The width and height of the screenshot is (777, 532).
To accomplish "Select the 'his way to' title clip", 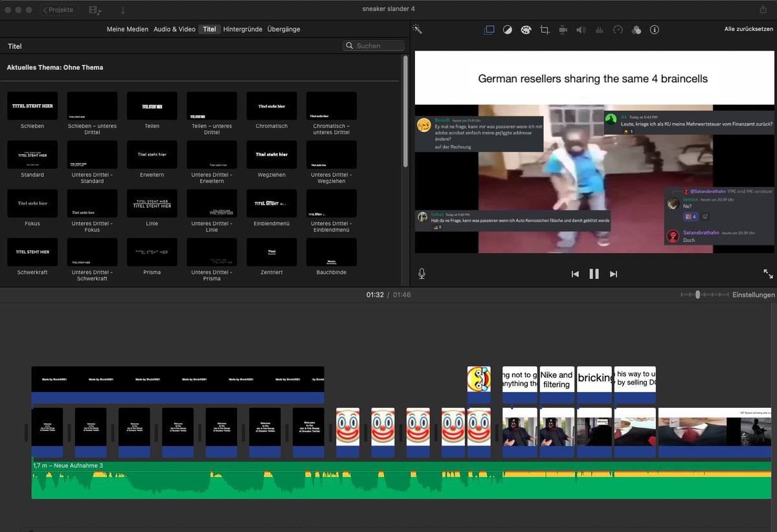I will point(635,386).
